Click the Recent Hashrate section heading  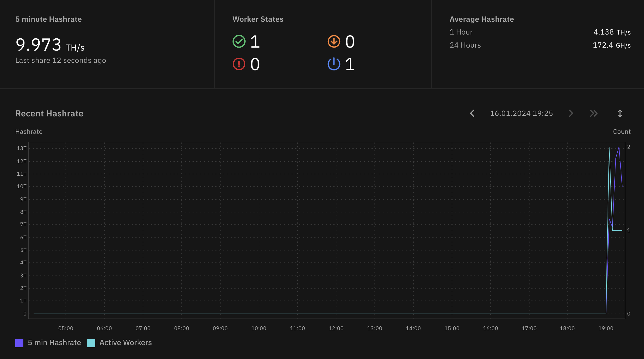(x=49, y=113)
